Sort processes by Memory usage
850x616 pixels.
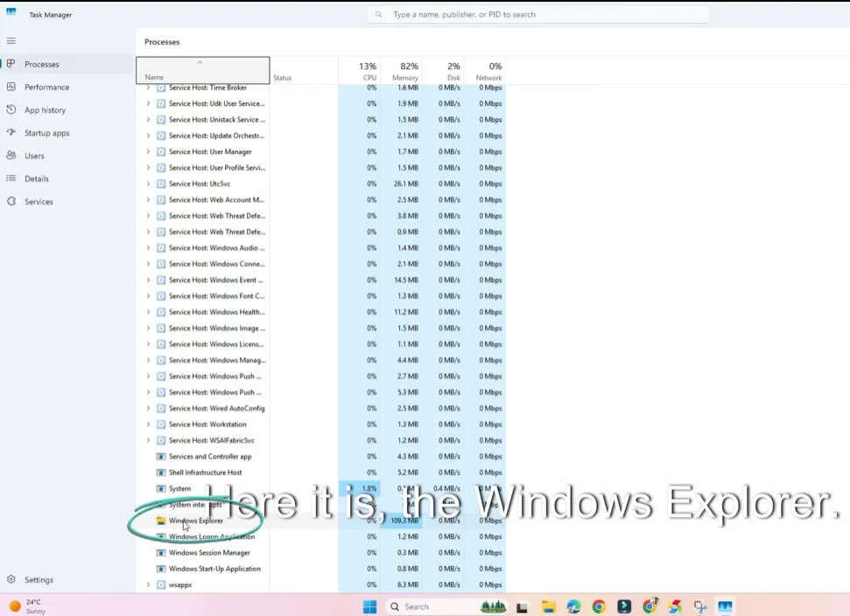pyautogui.click(x=401, y=70)
